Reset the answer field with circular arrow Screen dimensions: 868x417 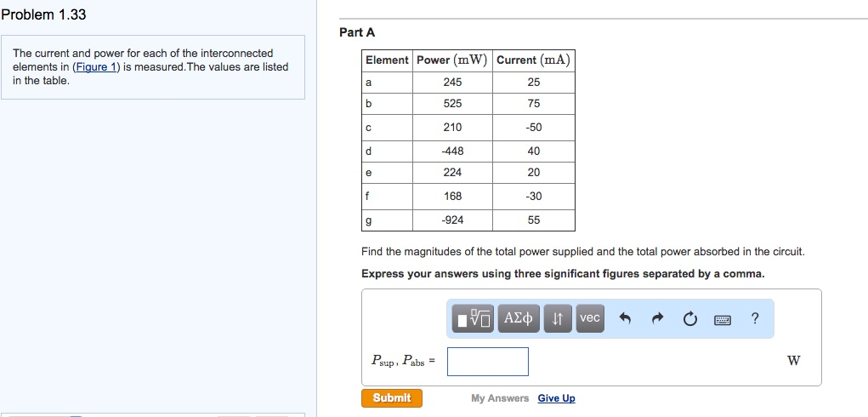[x=689, y=319]
